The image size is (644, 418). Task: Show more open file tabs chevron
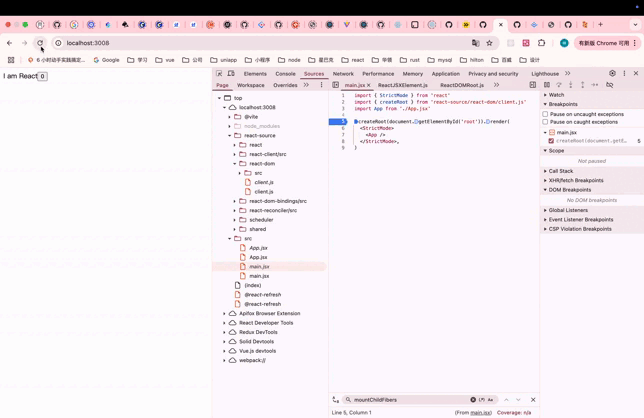point(497,85)
